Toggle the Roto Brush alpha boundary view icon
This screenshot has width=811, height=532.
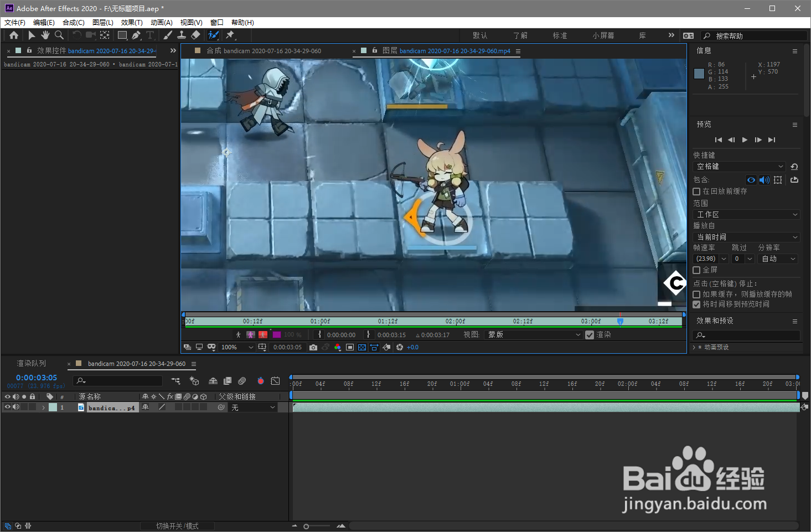pos(251,334)
